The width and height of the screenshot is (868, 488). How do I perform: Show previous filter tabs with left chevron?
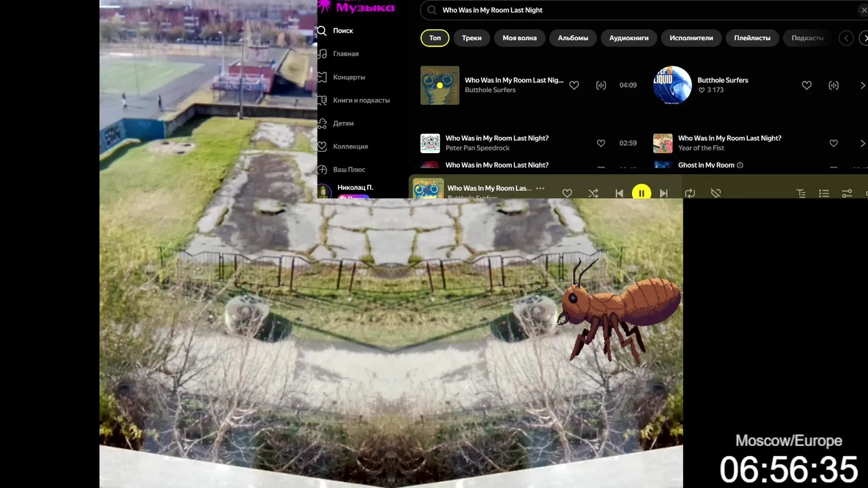coord(846,38)
